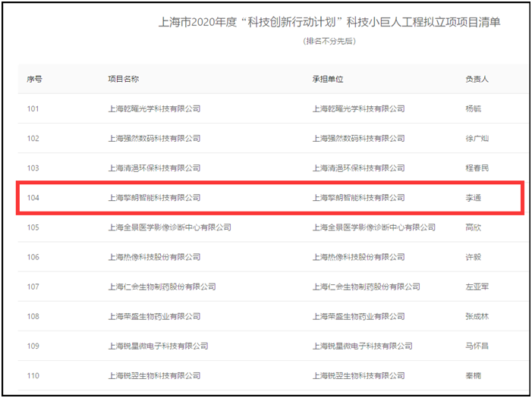Click the person in charge of row 110
Screen dimensions: 532x398
474,375
